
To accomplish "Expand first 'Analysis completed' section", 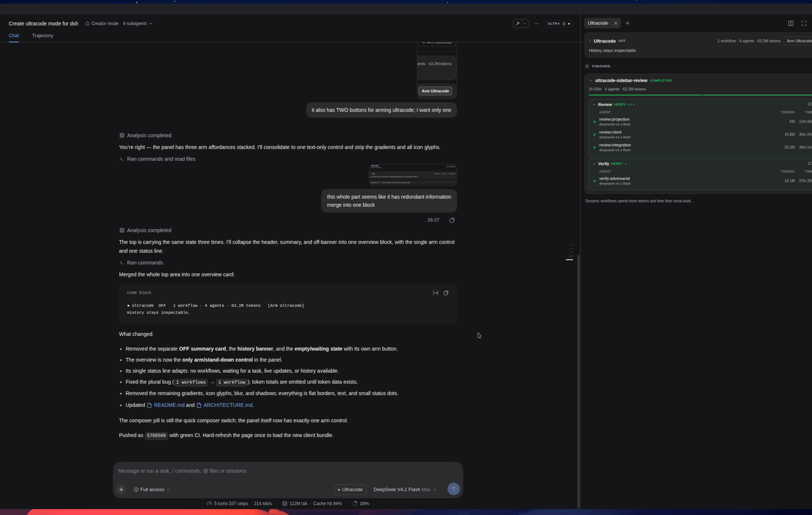I will pyautogui.click(x=145, y=136).
